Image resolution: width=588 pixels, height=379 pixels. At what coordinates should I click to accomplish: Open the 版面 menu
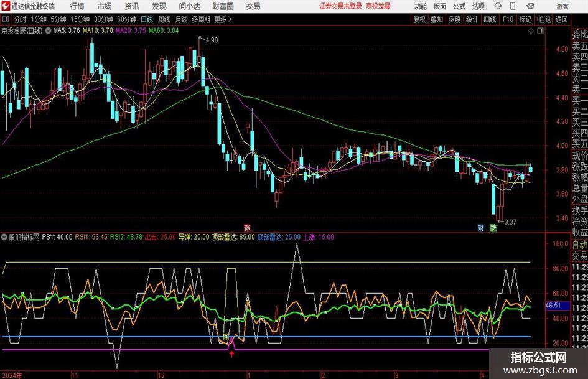(440, 6)
